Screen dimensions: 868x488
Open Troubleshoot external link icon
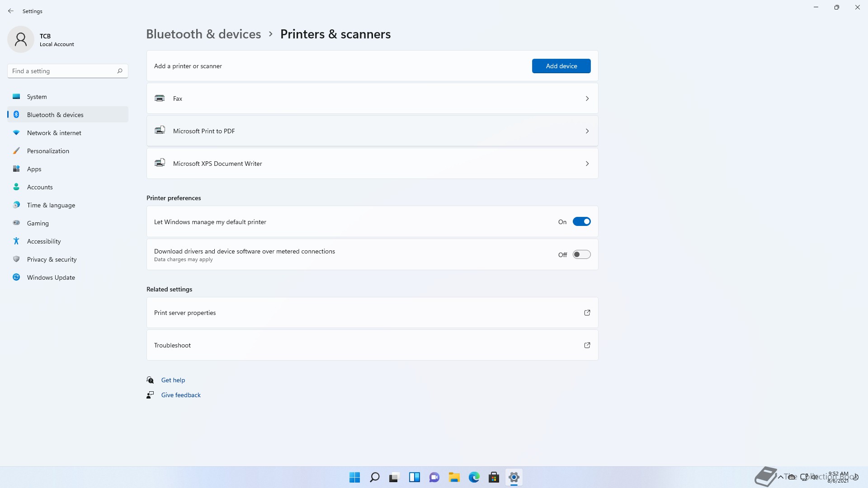click(x=587, y=345)
